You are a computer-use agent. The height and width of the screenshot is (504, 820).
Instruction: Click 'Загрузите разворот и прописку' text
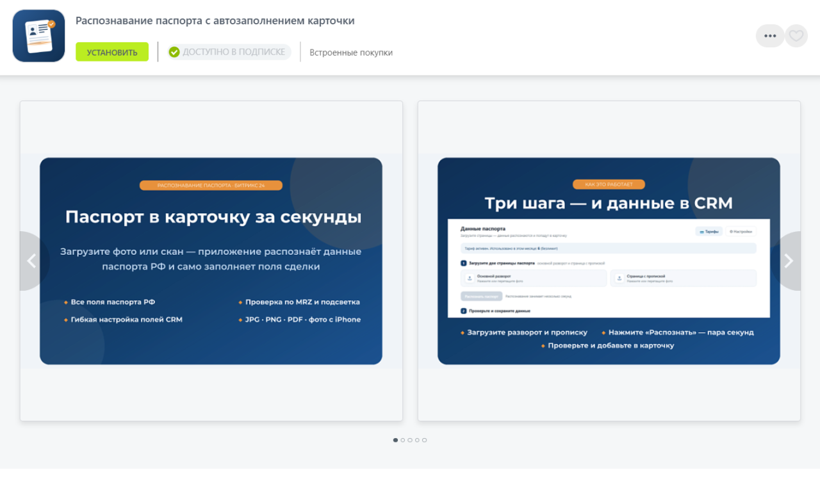pyautogui.click(x=527, y=332)
